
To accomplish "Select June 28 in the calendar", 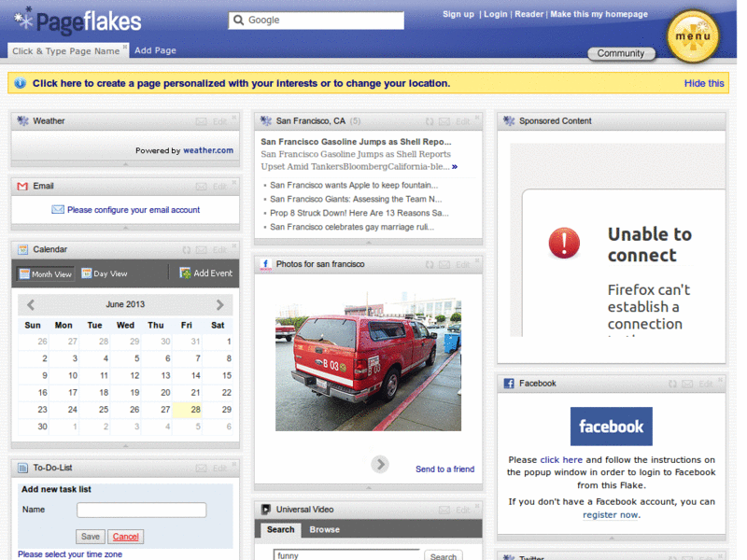I will click(x=188, y=410).
